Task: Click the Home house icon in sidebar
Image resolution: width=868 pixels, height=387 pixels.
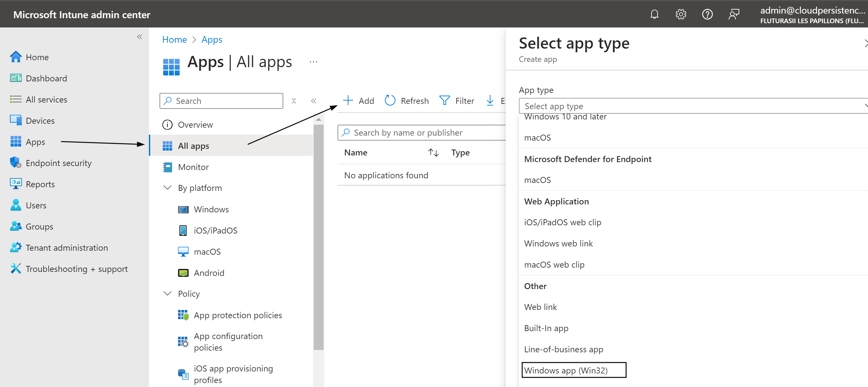Action: pos(16,57)
